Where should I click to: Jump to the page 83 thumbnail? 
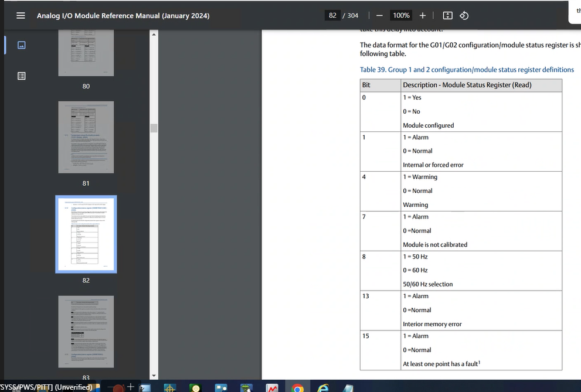(86, 331)
